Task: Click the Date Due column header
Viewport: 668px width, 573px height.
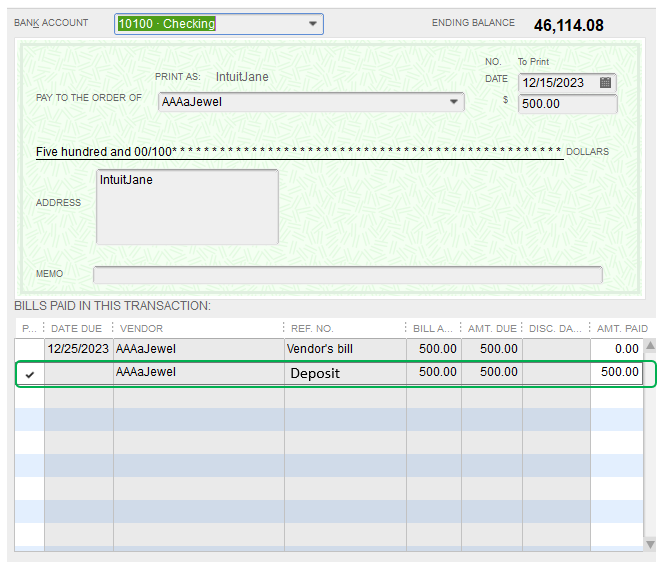Action: coord(77,328)
